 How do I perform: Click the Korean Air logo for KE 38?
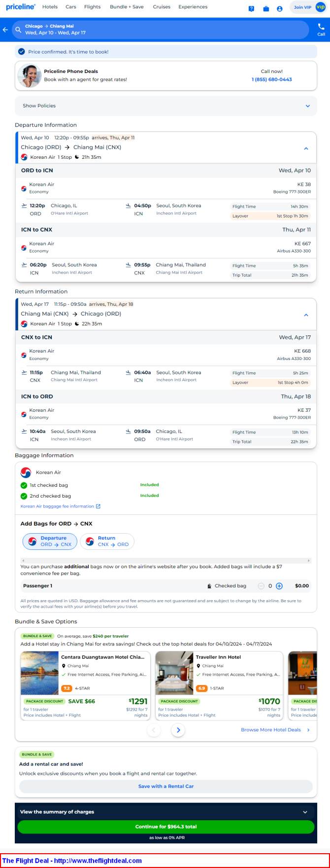[x=24, y=188]
